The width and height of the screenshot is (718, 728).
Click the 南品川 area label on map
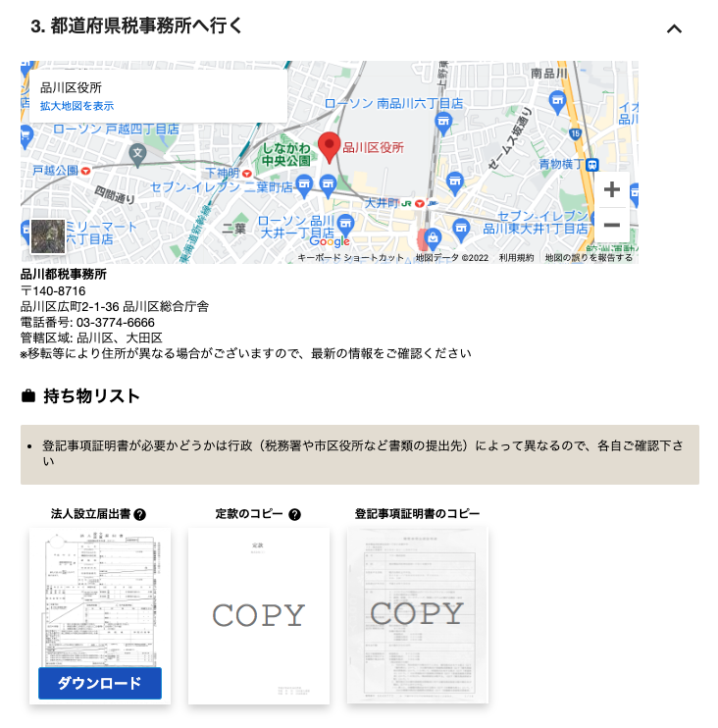pos(549,74)
